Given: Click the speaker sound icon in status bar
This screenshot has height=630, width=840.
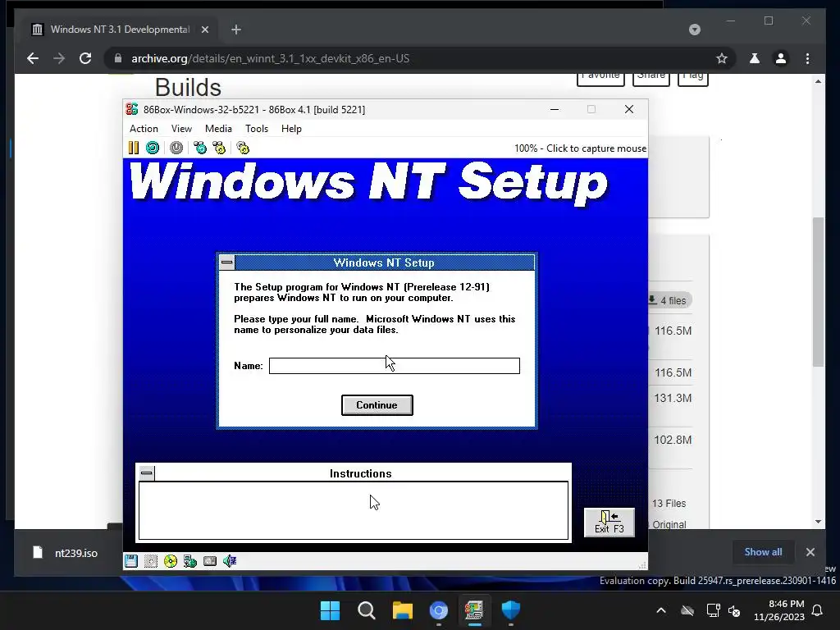Looking at the screenshot, I should [x=230, y=561].
